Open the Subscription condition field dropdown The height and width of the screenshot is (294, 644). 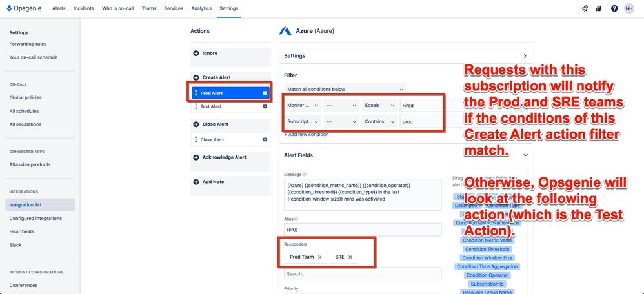tap(302, 122)
